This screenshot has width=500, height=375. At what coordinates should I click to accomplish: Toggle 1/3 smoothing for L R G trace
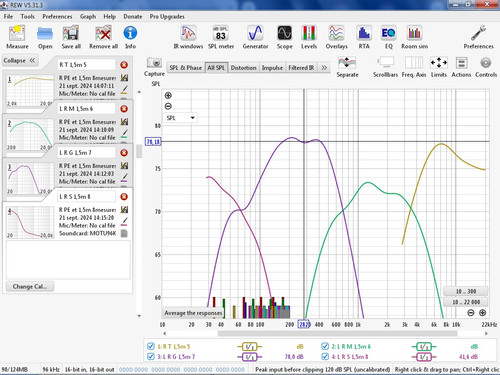249,357
